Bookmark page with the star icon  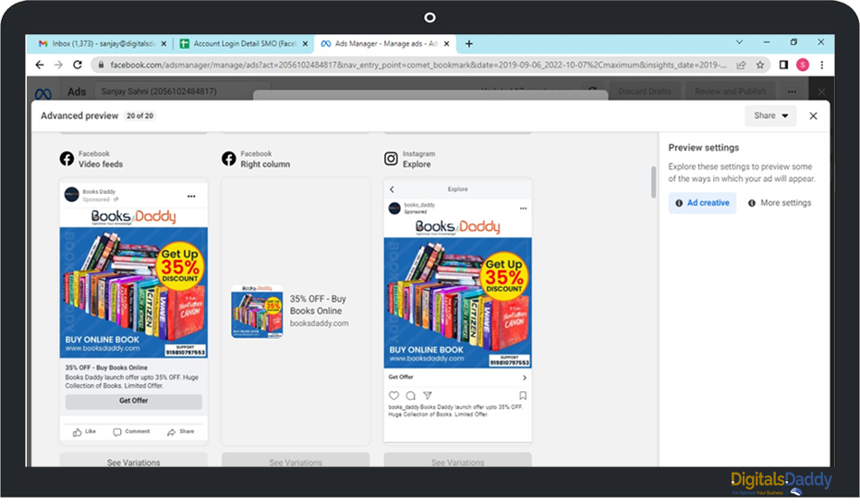coord(759,65)
